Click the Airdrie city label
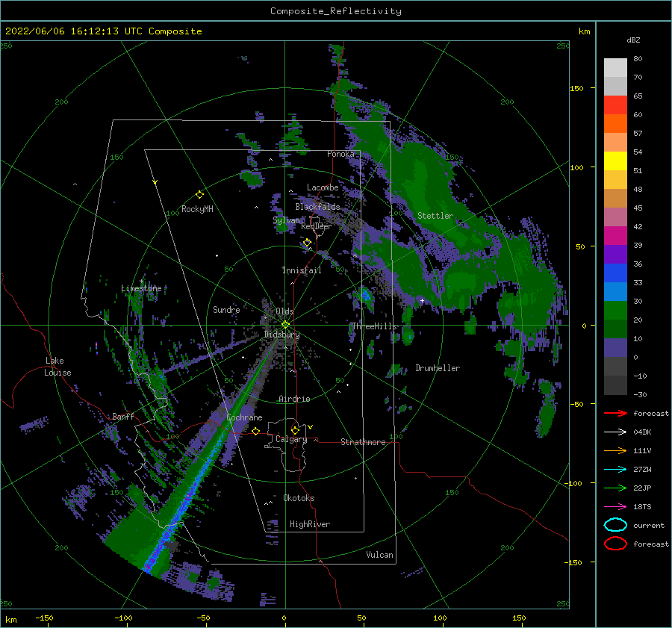Screen dimensions: 672x628 click(294, 399)
